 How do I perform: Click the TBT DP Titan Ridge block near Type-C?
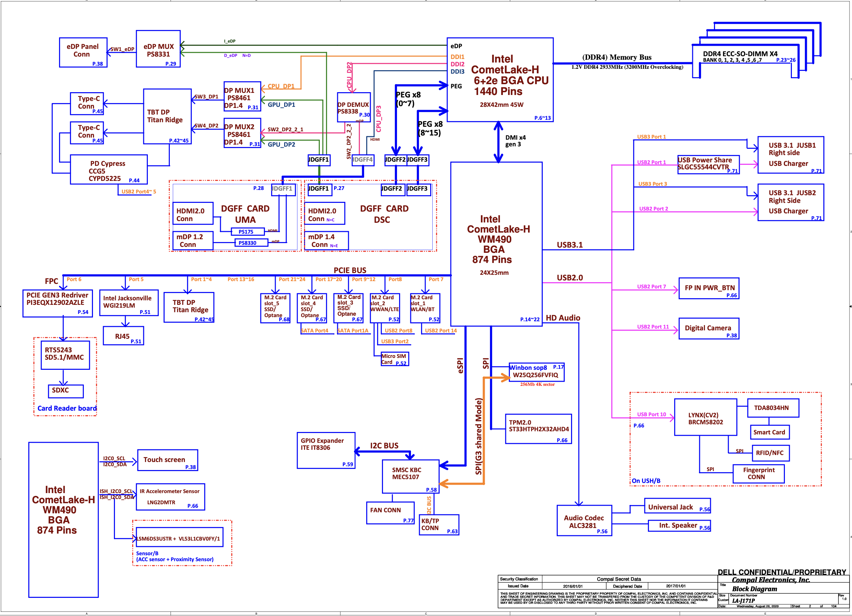tap(167, 116)
